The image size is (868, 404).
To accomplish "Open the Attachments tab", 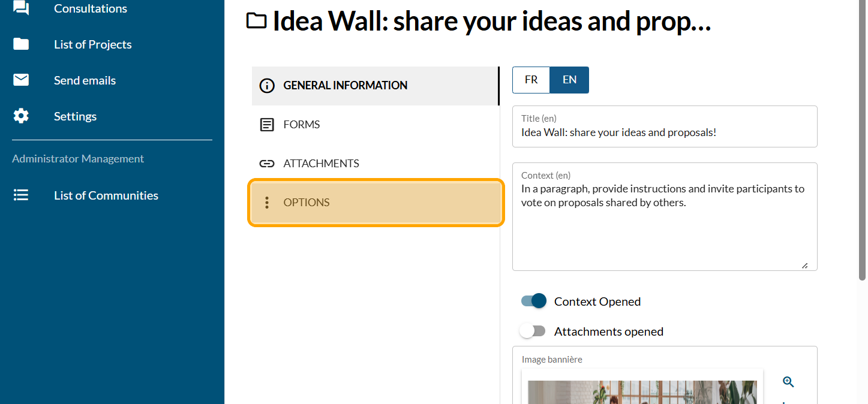I will pyautogui.click(x=321, y=164).
